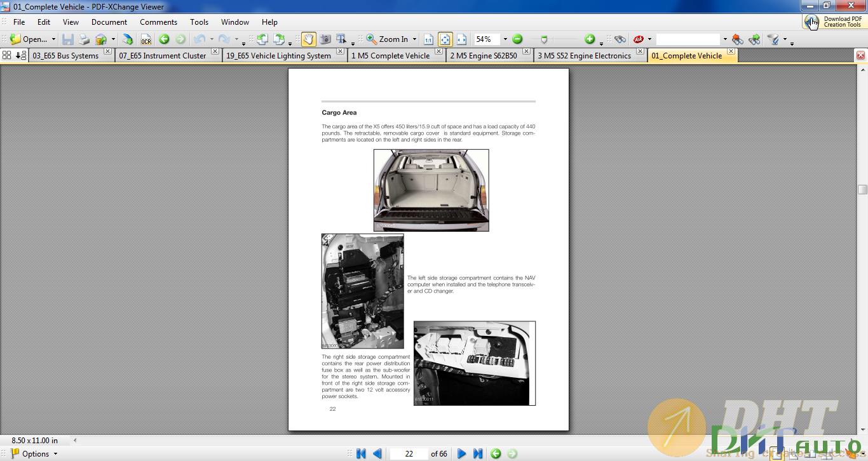Open the Open button dropdown arrow

point(53,39)
